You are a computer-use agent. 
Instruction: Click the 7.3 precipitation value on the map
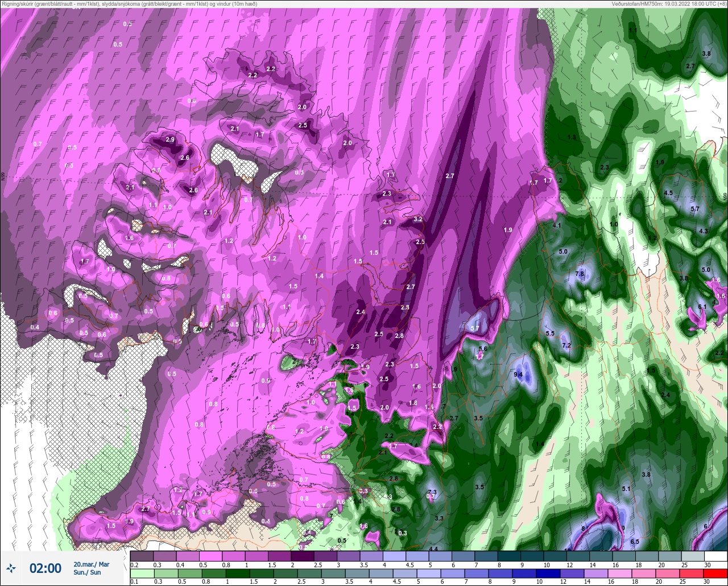(x=432, y=492)
